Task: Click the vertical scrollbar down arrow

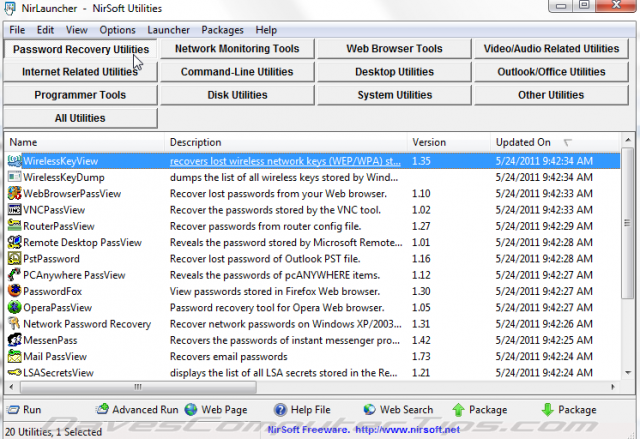Action: [x=628, y=372]
